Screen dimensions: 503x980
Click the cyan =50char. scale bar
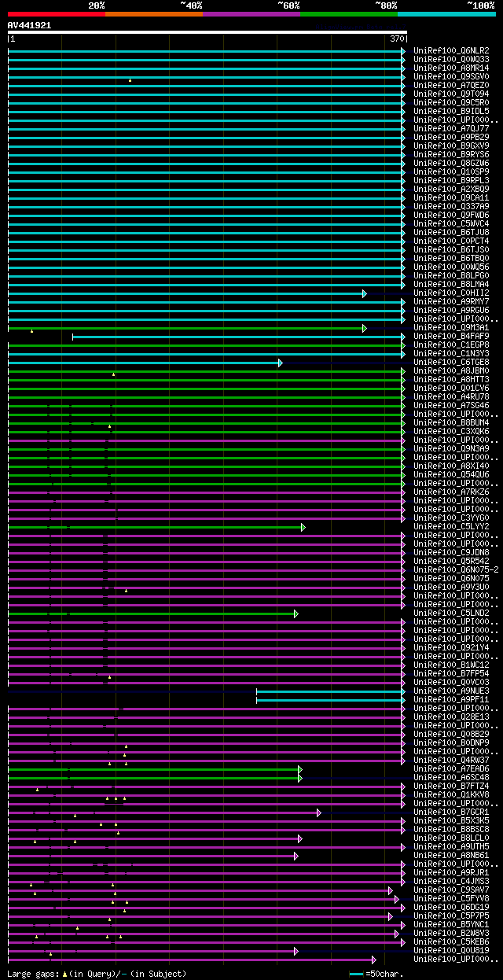(x=357, y=974)
